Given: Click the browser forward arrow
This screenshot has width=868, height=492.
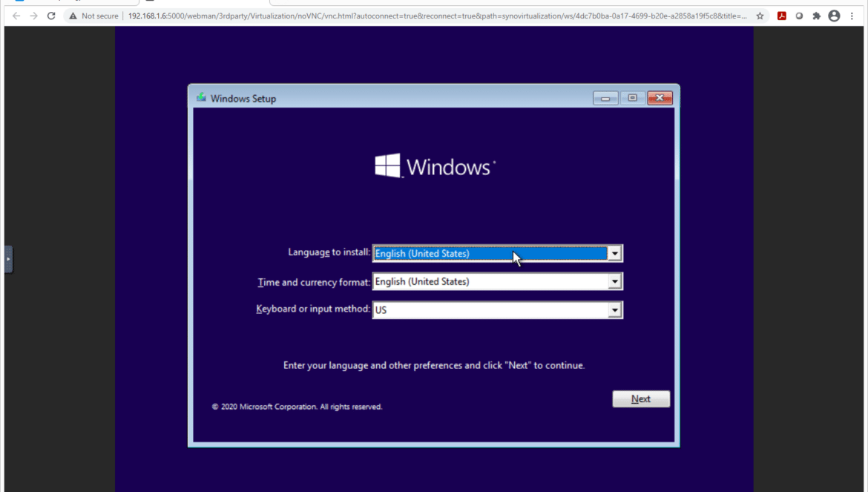Looking at the screenshot, I should pos(34,16).
